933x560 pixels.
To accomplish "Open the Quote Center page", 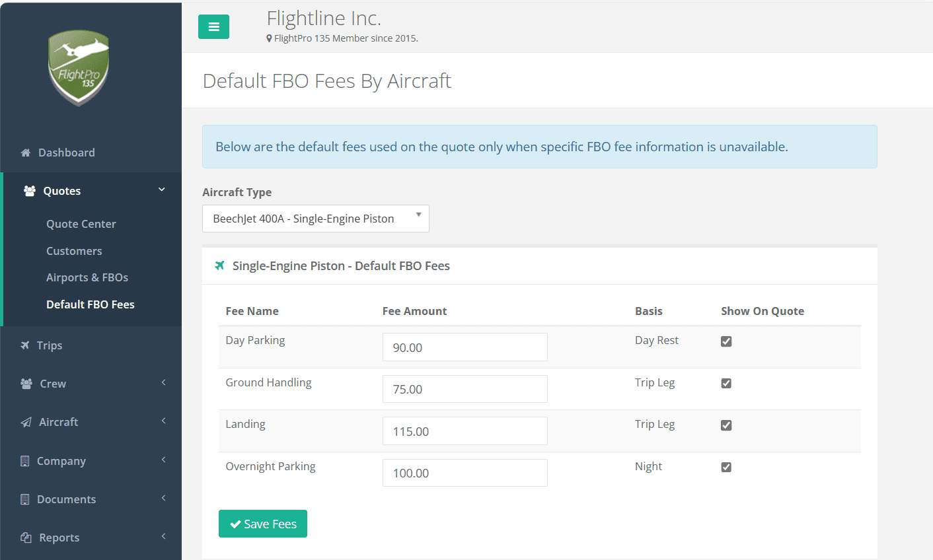I will point(81,223).
